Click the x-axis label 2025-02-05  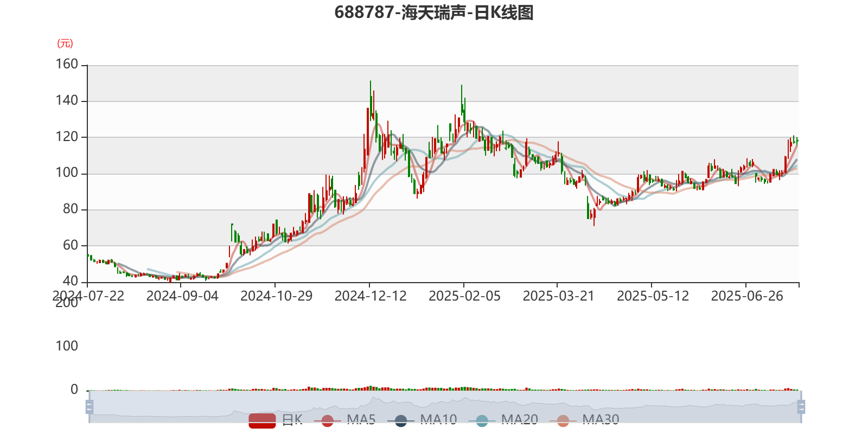click(x=465, y=296)
